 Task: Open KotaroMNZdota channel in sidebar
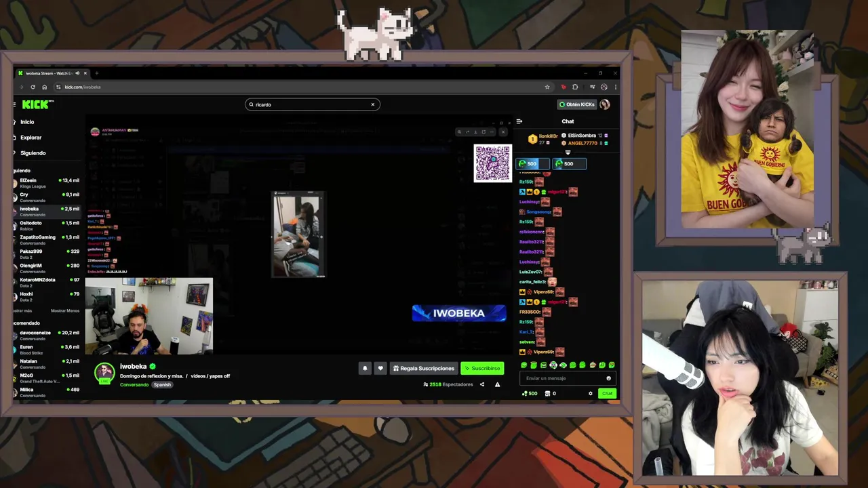(46, 283)
